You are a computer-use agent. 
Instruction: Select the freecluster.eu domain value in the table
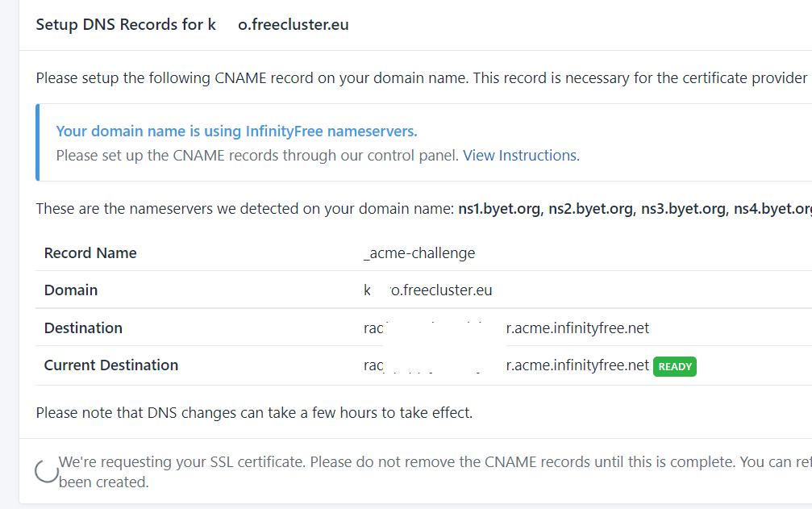click(x=441, y=290)
